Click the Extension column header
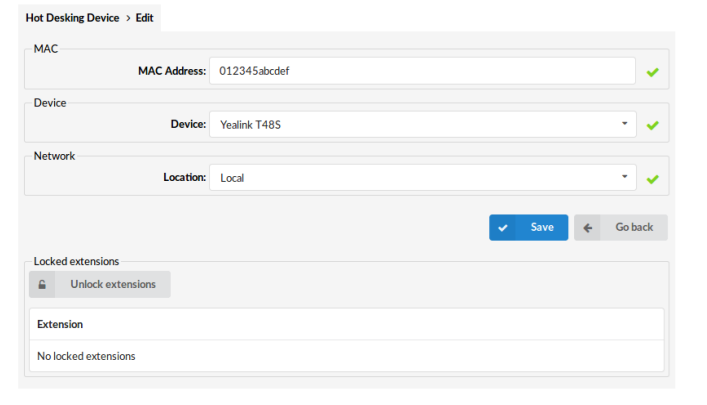 point(60,324)
